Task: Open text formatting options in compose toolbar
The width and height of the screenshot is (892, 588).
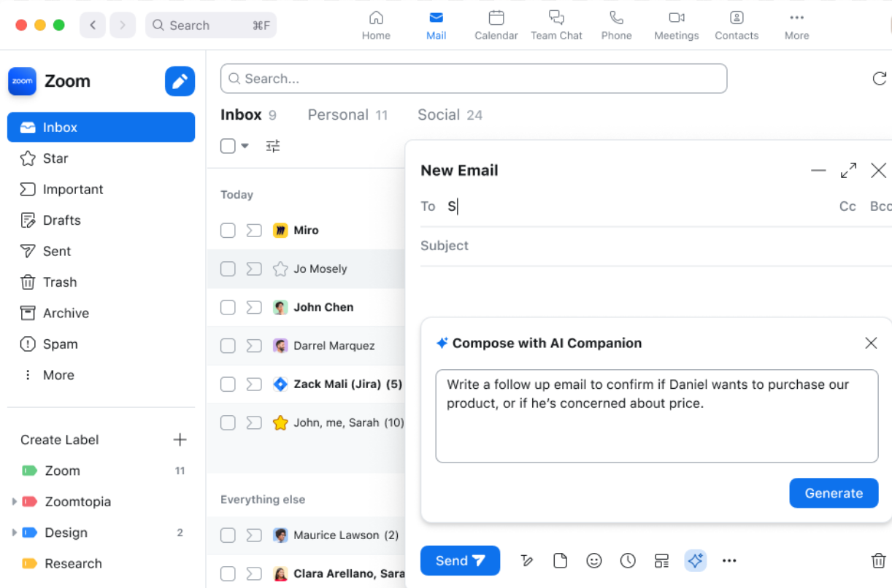Action: 527,560
